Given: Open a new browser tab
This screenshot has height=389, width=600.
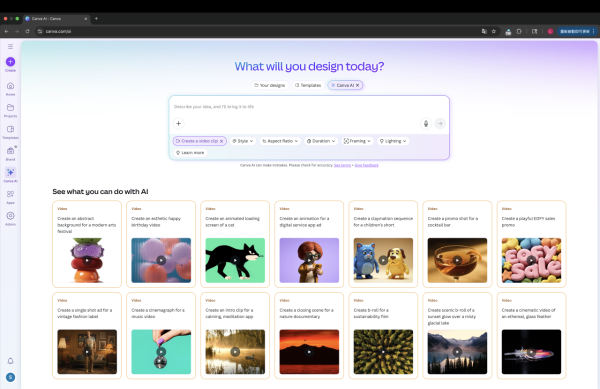Looking at the screenshot, I should coord(96,18).
